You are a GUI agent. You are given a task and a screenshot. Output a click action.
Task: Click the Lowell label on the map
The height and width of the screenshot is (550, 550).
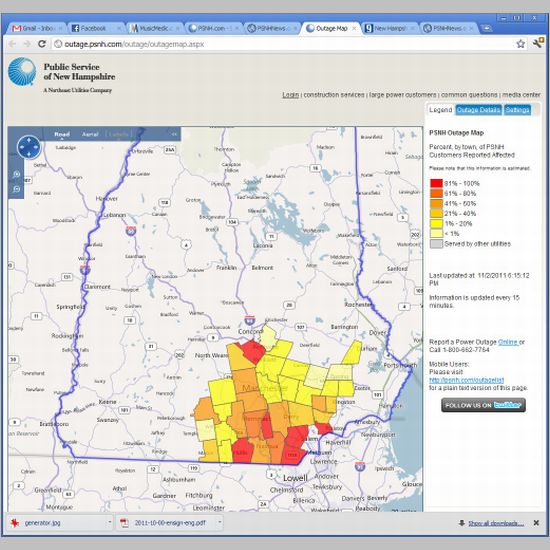[x=295, y=478]
